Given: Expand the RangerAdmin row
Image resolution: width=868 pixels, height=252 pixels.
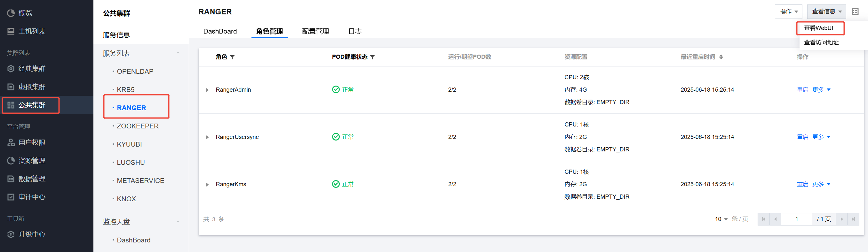Looking at the screenshot, I should tap(207, 90).
